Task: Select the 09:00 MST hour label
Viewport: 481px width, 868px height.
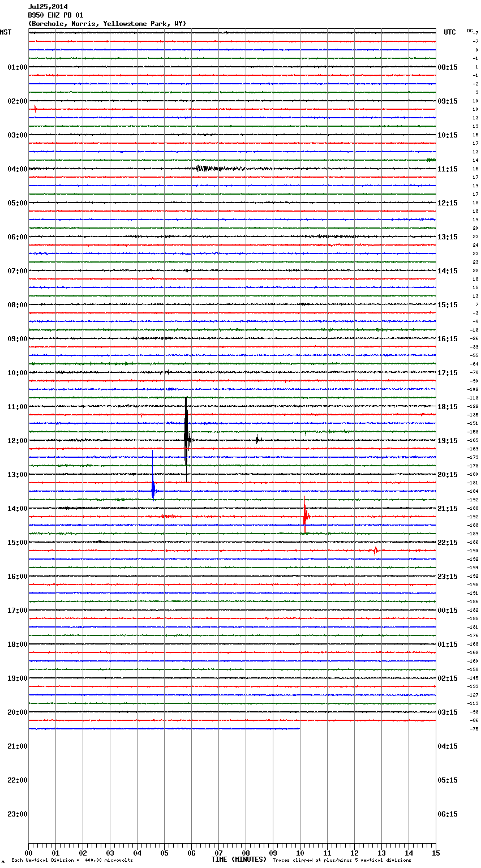Action: pos(18,338)
